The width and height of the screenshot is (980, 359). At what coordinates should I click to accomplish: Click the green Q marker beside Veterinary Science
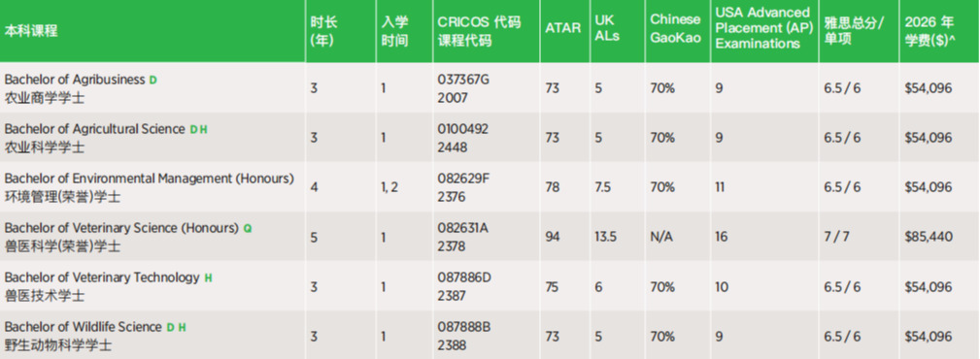248,229
